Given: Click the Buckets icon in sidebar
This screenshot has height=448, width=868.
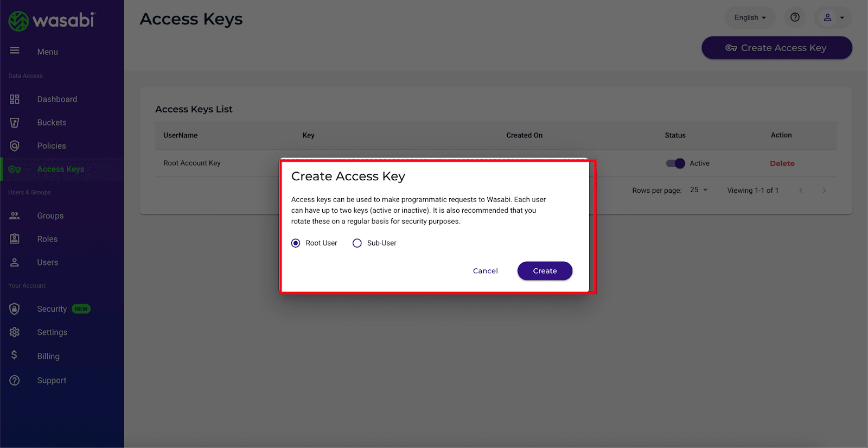Looking at the screenshot, I should click(15, 123).
